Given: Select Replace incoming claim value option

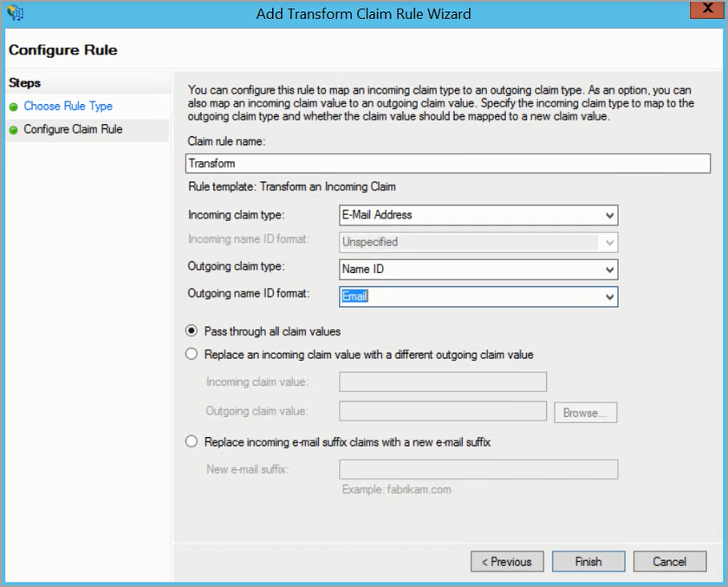Looking at the screenshot, I should point(192,355).
